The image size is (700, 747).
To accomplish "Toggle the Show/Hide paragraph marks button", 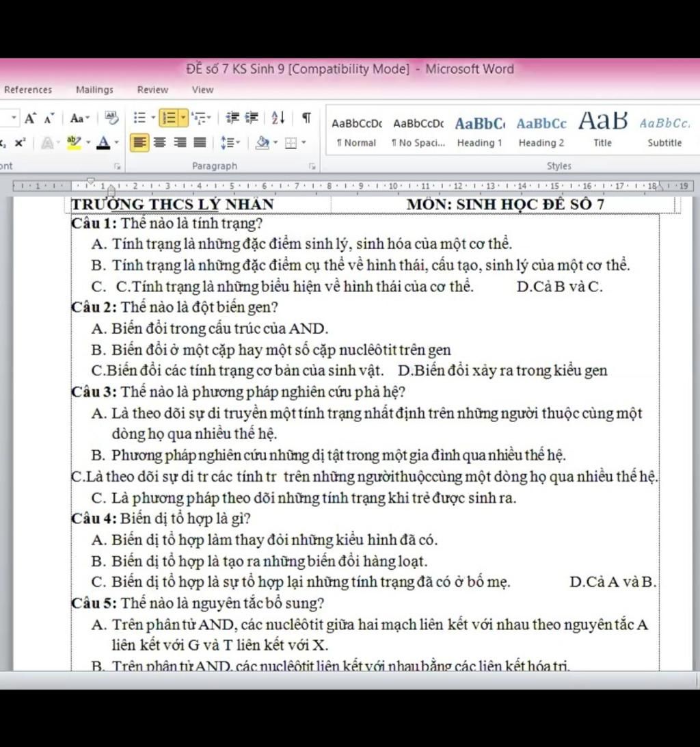I will 307,118.
